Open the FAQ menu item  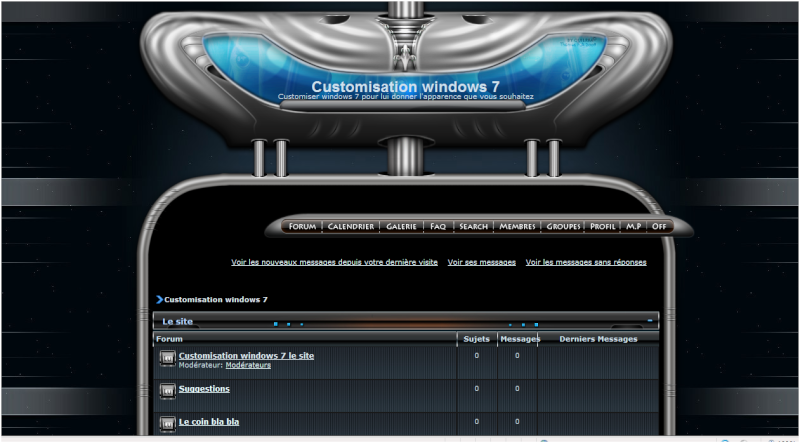[x=438, y=226]
